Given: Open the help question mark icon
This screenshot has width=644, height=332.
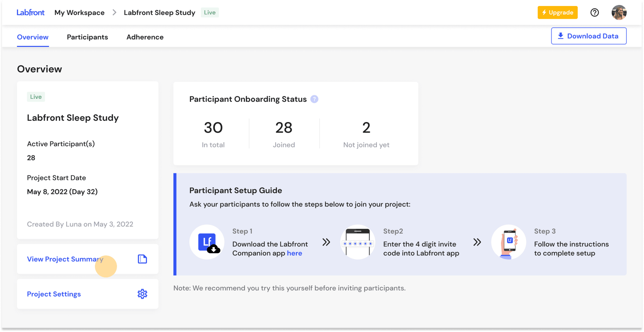Looking at the screenshot, I should 594,13.
